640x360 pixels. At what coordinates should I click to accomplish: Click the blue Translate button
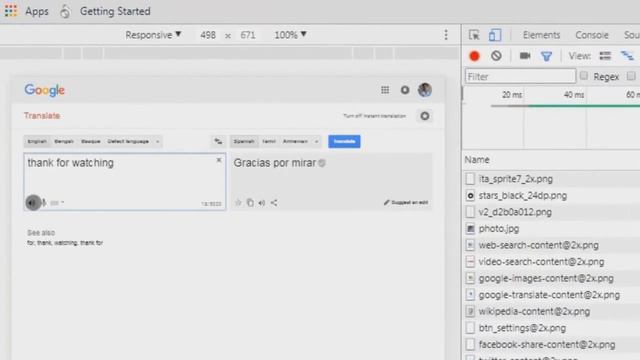[x=344, y=141]
